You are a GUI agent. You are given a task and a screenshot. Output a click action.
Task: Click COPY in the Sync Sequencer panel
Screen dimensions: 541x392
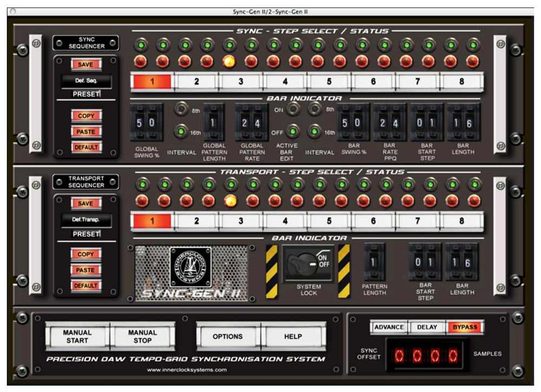coord(86,116)
